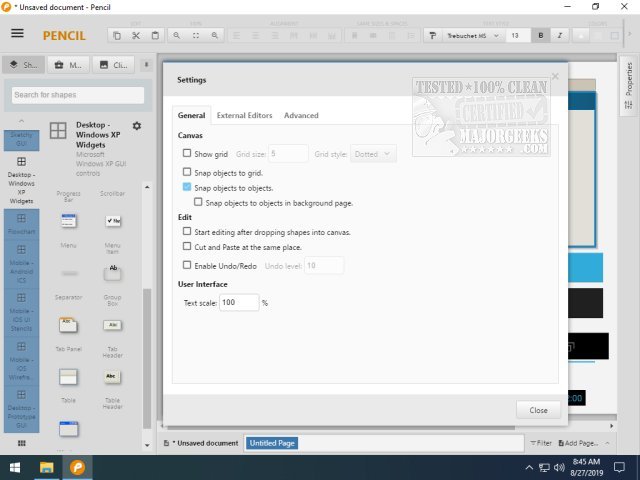Click the shapes list scroll-down arrow
The width and height of the screenshot is (640, 480).
(147, 445)
